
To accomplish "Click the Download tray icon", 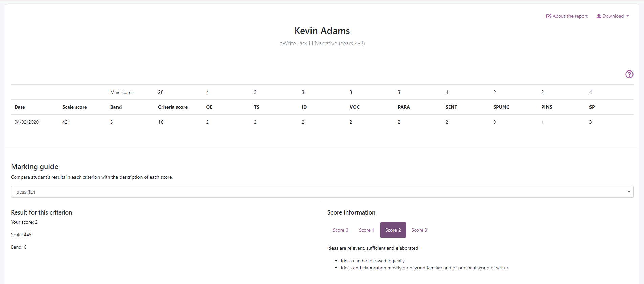I will pyautogui.click(x=599, y=16).
